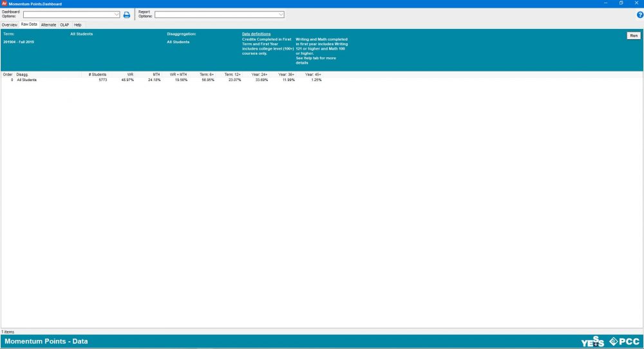Close the Momentum Points Dashboard window
Viewport: 644px width, 349px height.
click(636, 3)
